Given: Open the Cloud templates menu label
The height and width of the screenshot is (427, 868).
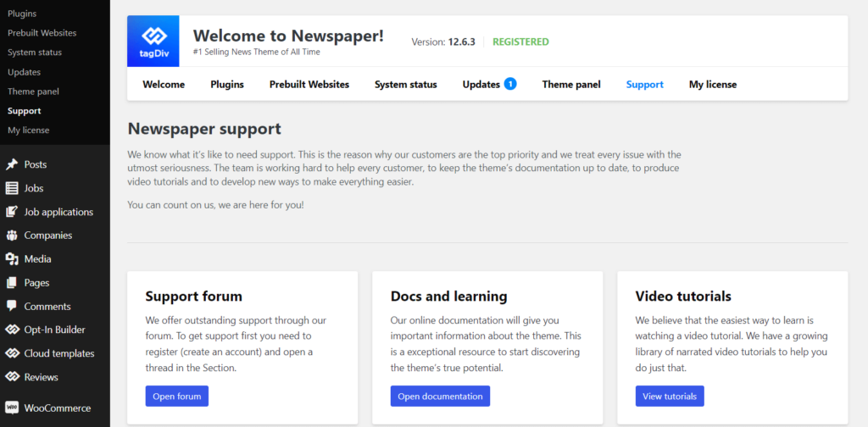Looking at the screenshot, I should (x=59, y=353).
